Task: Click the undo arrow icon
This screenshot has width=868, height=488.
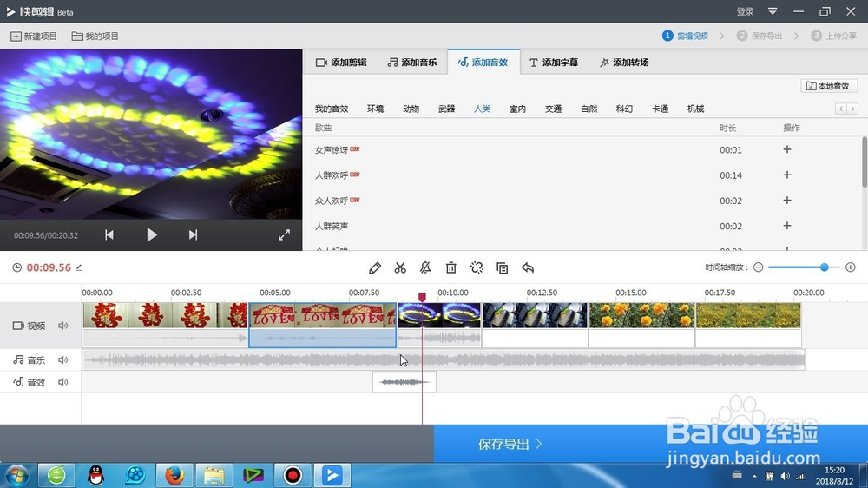Action: coord(528,268)
